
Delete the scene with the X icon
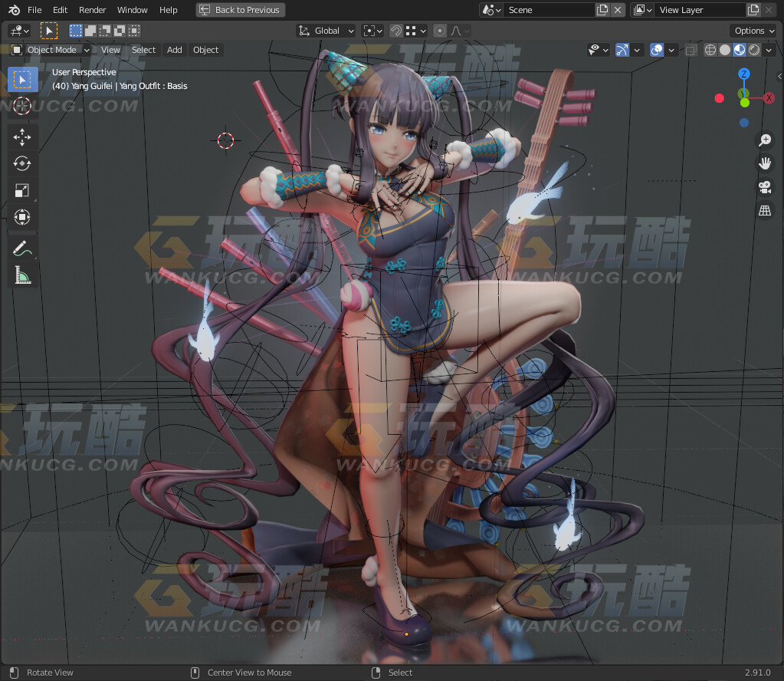pos(618,10)
